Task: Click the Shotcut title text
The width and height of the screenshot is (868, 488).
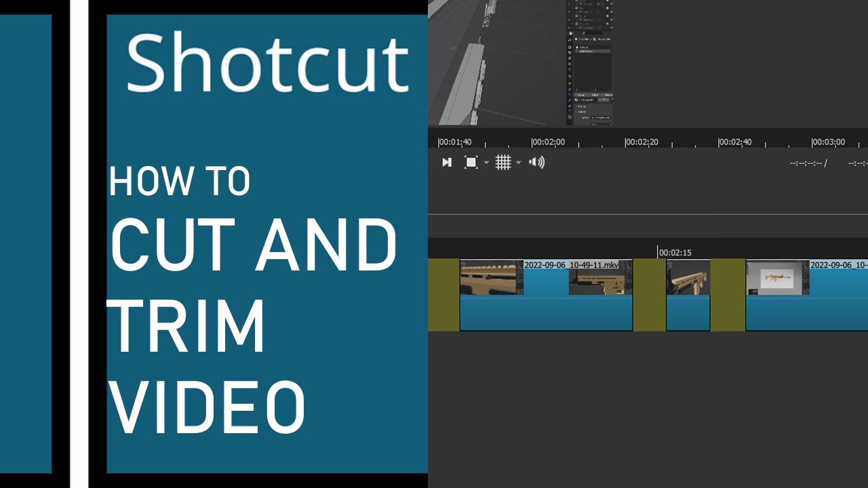Action: pos(267,63)
